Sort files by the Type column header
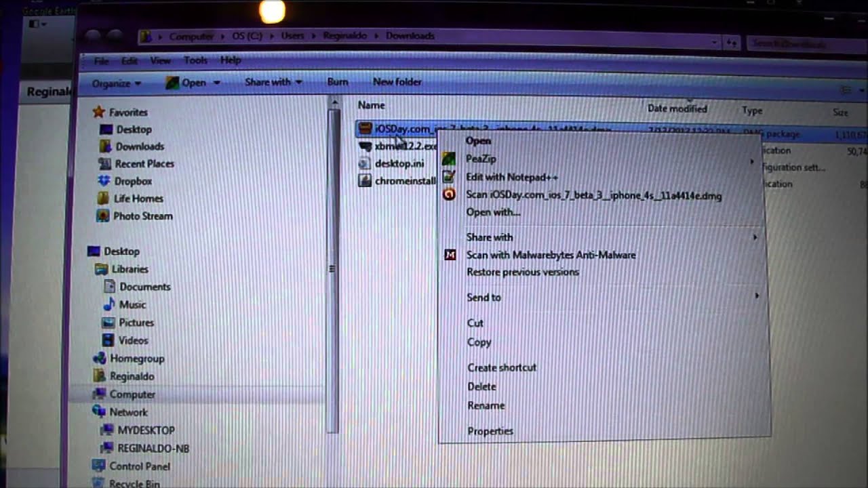This screenshot has width=868, height=488. (752, 110)
